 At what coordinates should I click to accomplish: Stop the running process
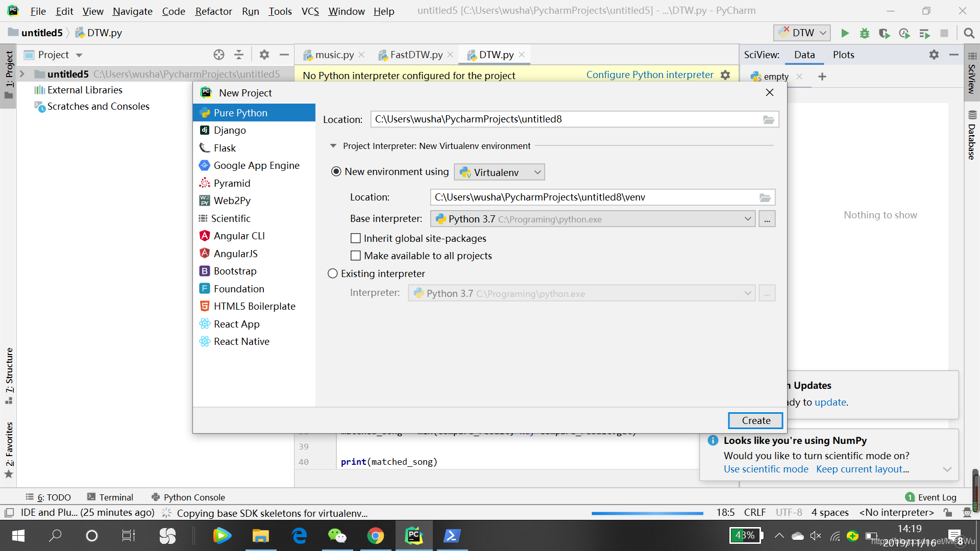pos(944,33)
